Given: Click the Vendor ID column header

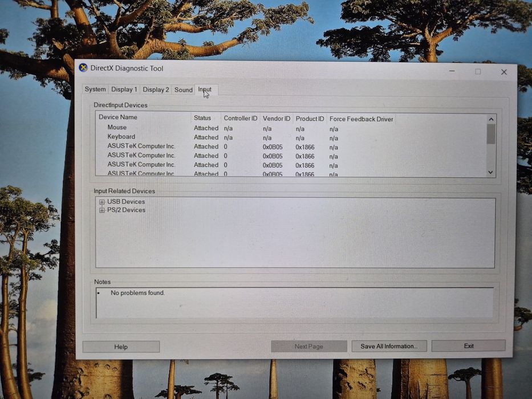Looking at the screenshot, I should point(276,119).
